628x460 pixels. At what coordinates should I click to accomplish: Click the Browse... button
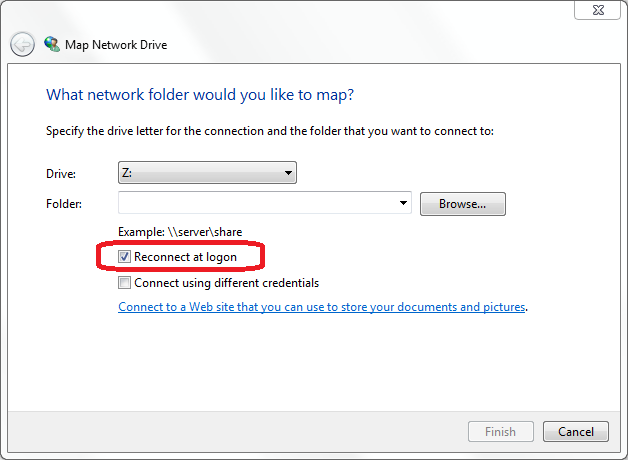tap(463, 204)
